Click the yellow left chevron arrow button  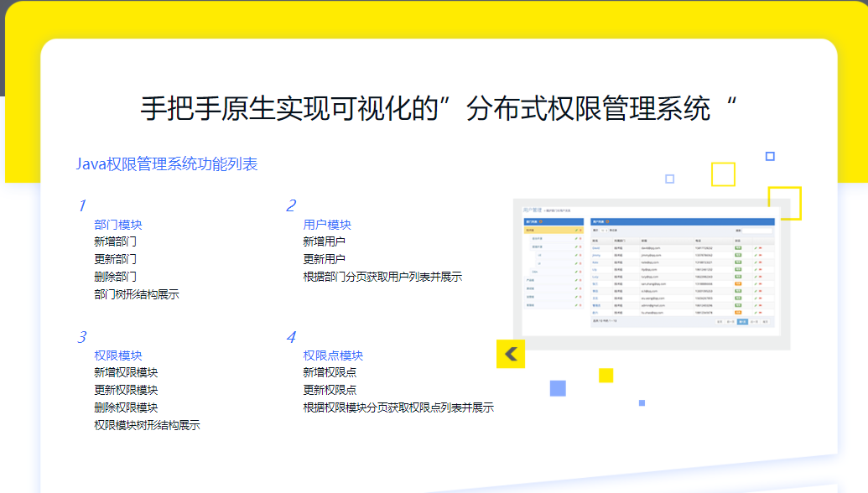click(510, 354)
